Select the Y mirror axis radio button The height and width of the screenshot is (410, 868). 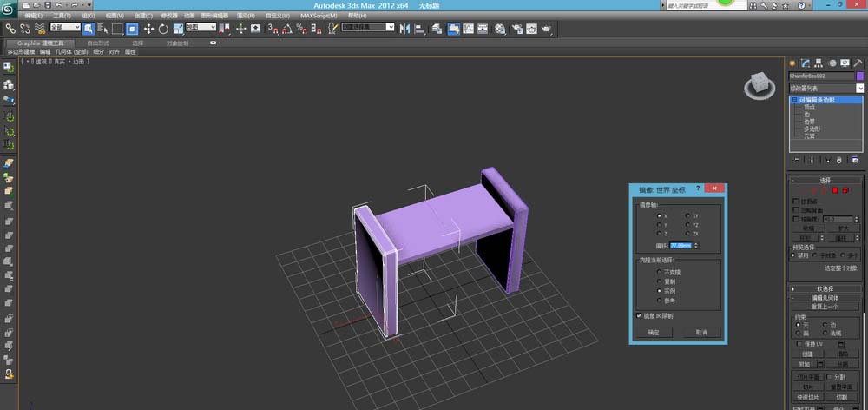click(659, 224)
